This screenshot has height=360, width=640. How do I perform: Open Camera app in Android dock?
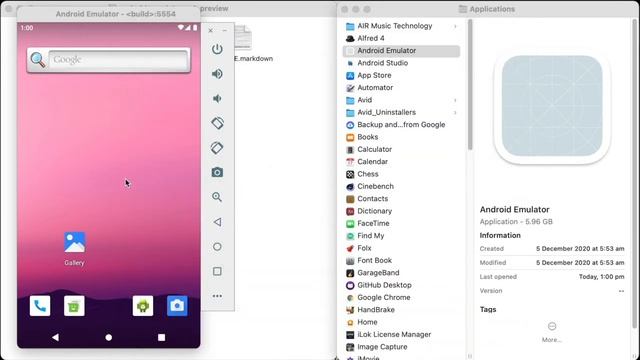tap(177, 306)
